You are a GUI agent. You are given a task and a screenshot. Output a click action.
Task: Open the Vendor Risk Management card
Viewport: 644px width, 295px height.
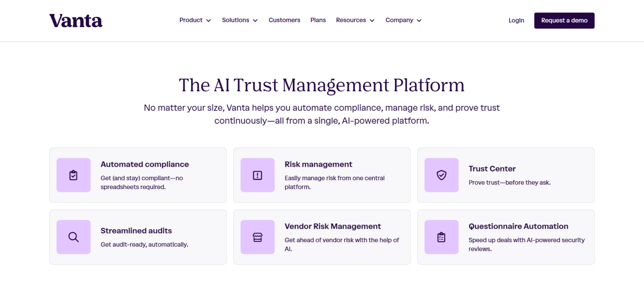pos(322,237)
